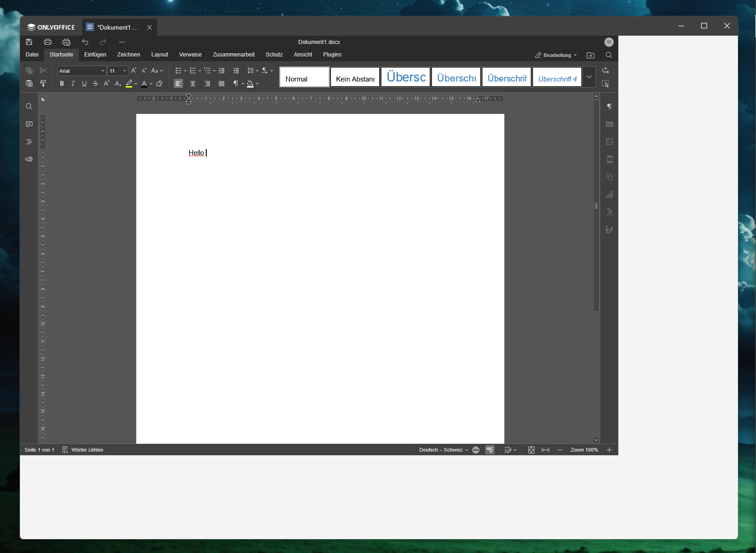This screenshot has height=553, width=756.
Task: Open the search panel in left sidebar
Action: [x=29, y=107]
